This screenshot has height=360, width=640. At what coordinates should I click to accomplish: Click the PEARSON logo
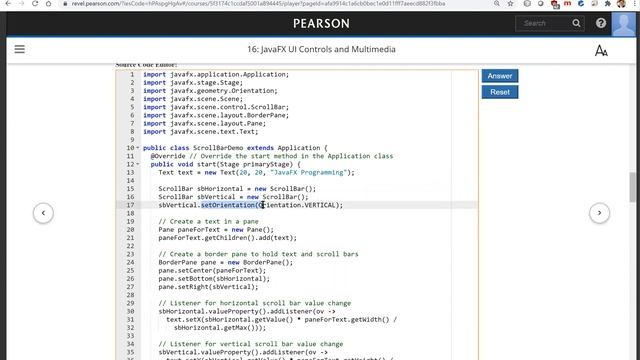[x=321, y=24]
